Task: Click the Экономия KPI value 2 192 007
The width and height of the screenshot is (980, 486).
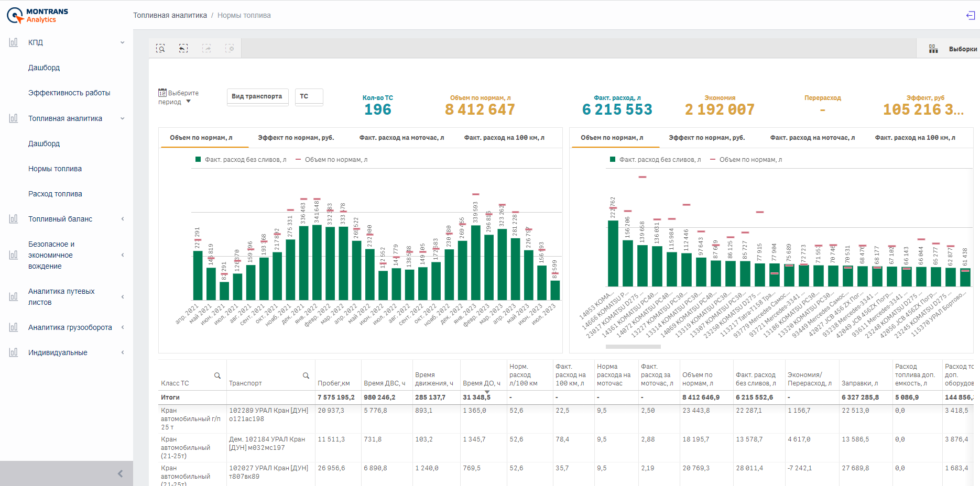Action: [x=720, y=109]
